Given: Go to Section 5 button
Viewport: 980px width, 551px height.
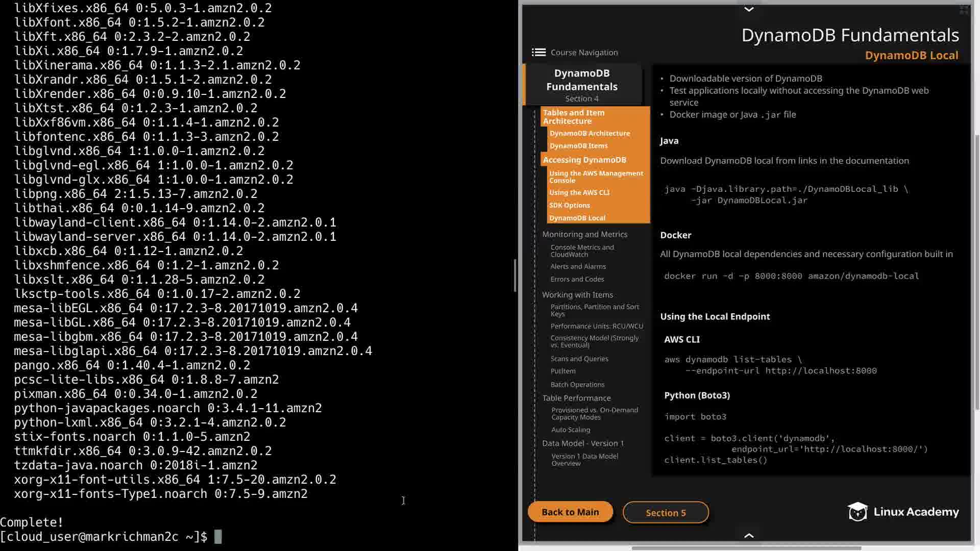Looking at the screenshot, I should [x=666, y=513].
